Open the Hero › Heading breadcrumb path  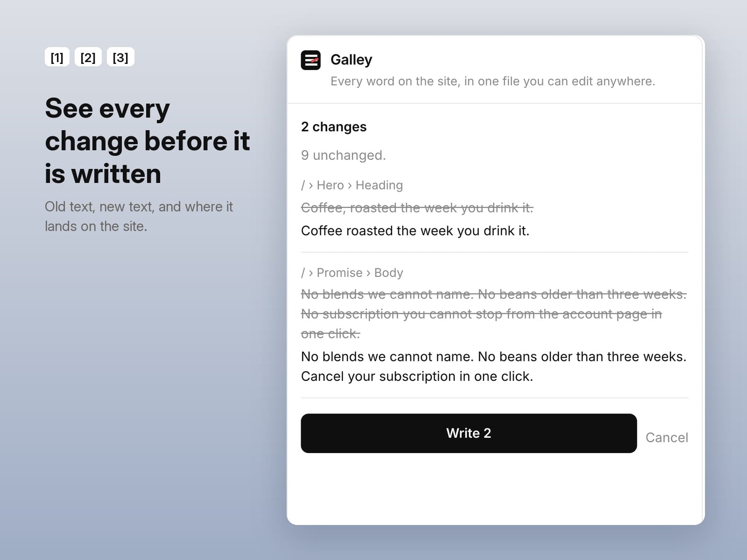click(x=352, y=185)
